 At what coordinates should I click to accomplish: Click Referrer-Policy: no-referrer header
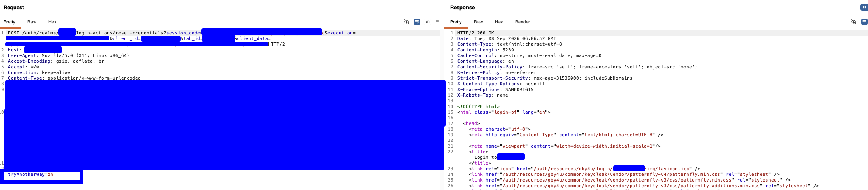click(x=497, y=72)
